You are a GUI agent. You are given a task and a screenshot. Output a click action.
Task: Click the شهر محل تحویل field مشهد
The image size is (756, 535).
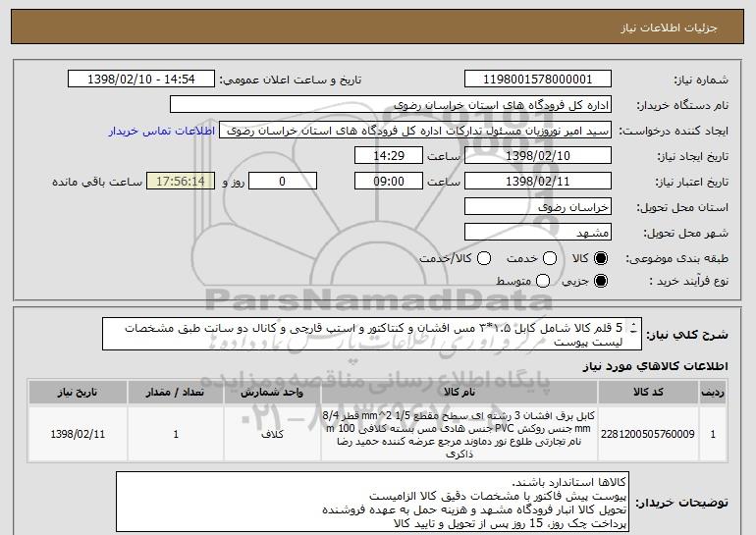point(538,233)
